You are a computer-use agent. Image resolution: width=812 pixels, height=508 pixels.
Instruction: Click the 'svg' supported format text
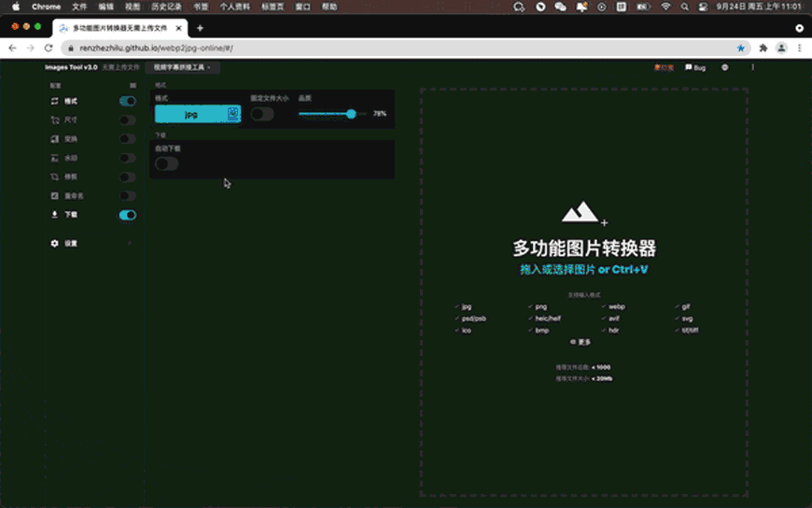click(687, 318)
